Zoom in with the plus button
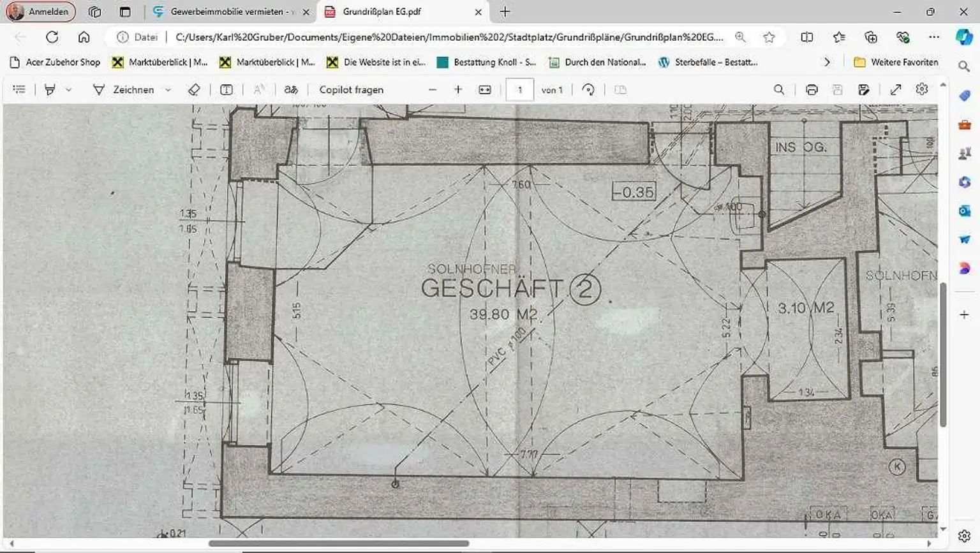 click(x=458, y=90)
